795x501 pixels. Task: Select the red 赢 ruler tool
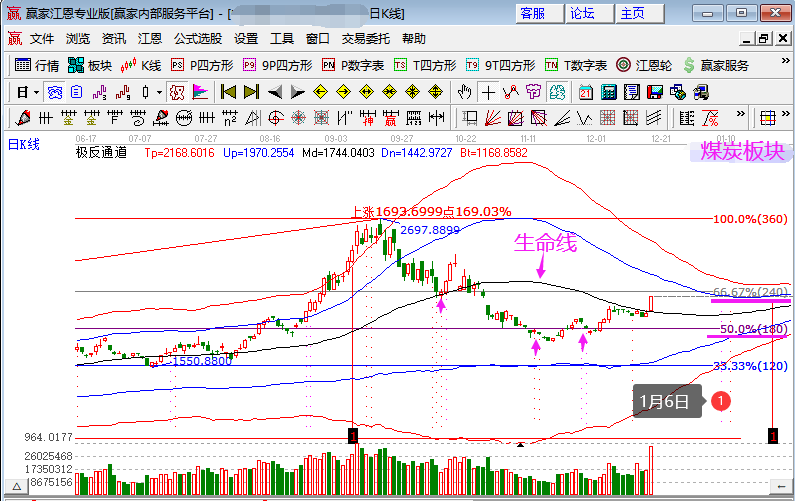click(390, 118)
